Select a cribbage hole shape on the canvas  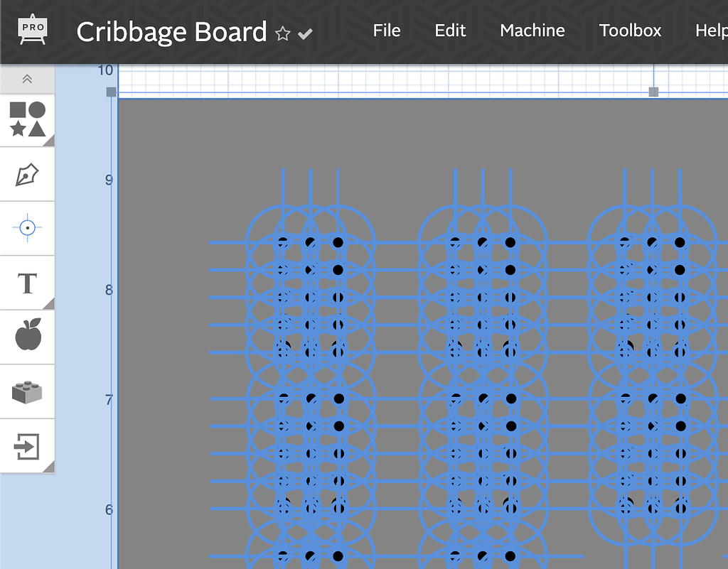(x=338, y=242)
